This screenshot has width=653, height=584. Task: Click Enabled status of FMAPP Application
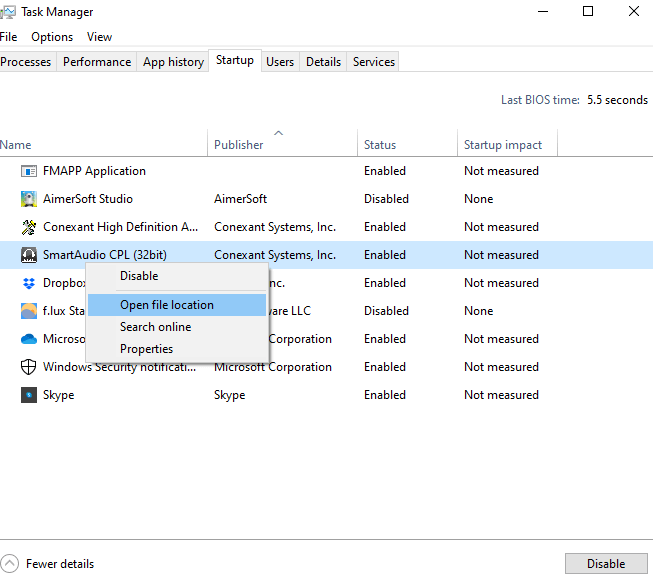tap(385, 171)
